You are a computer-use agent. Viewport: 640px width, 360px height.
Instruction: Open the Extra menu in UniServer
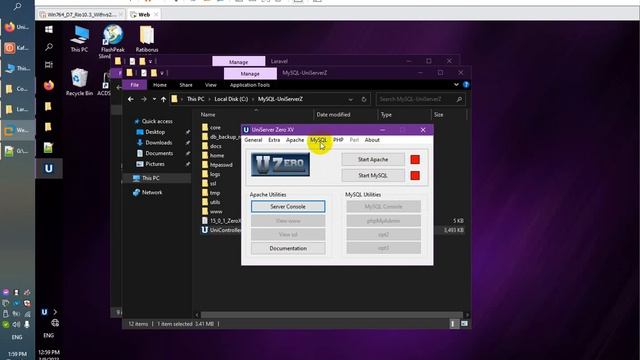[x=274, y=140]
